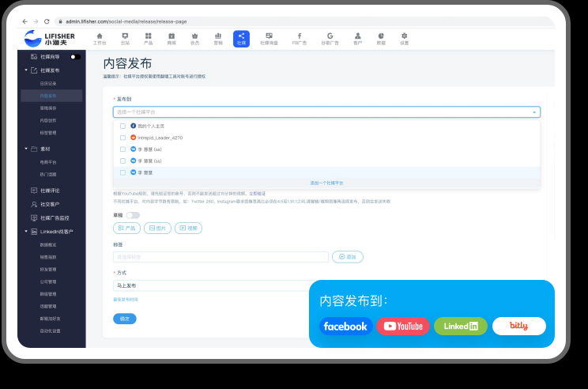Open the 谷歌广告 Google G icon
This screenshot has width=588, height=389.
[330, 39]
